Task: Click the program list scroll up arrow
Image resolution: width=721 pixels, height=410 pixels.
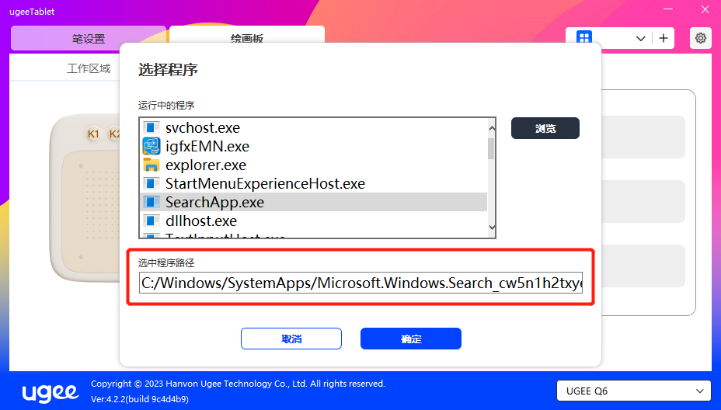Action: [492, 128]
